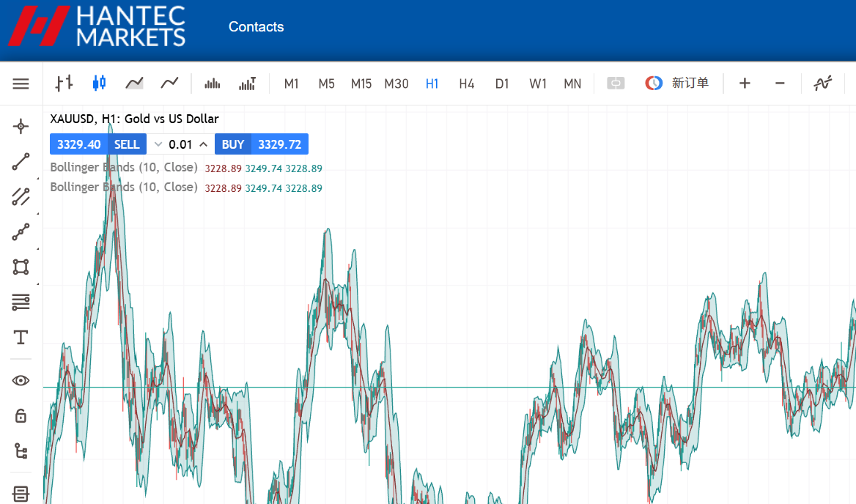Select M15 timeframe
Screen dimensions: 856x504
(x=361, y=84)
